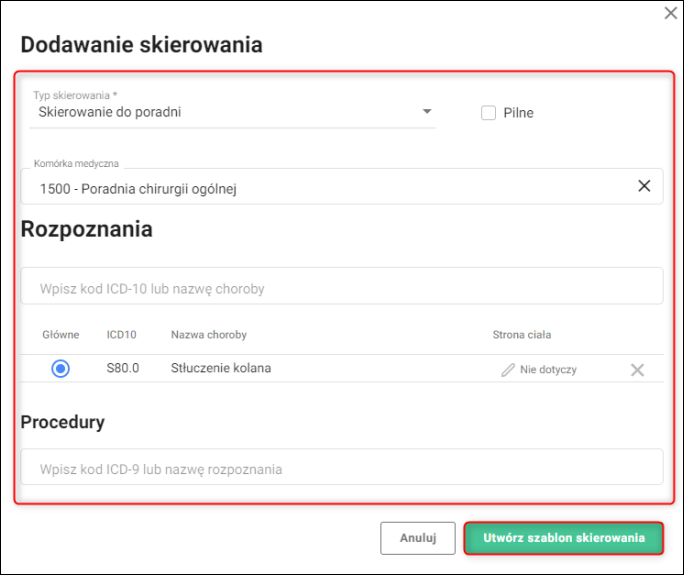This screenshot has height=575, width=684.
Task: Click the ICD10 column header
Action: pyautogui.click(x=121, y=334)
